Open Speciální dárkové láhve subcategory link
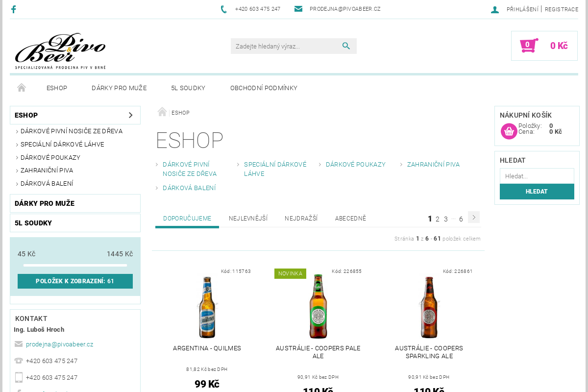588x392 pixels. pyautogui.click(x=275, y=169)
